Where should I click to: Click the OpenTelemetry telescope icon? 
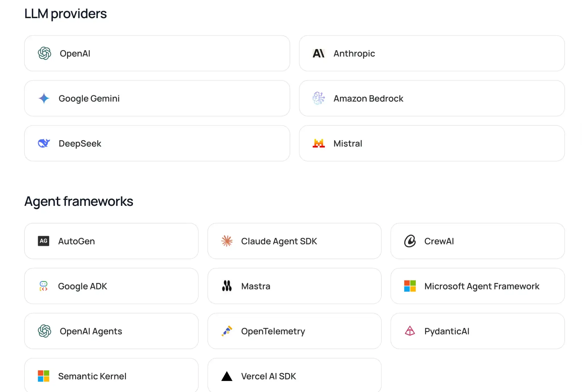click(x=227, y=331)
